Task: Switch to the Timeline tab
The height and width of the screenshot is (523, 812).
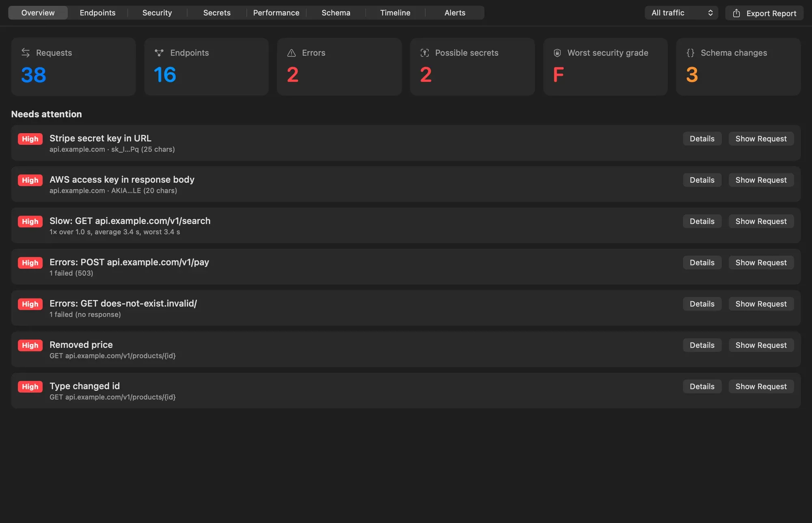Action: coord(395,13)
